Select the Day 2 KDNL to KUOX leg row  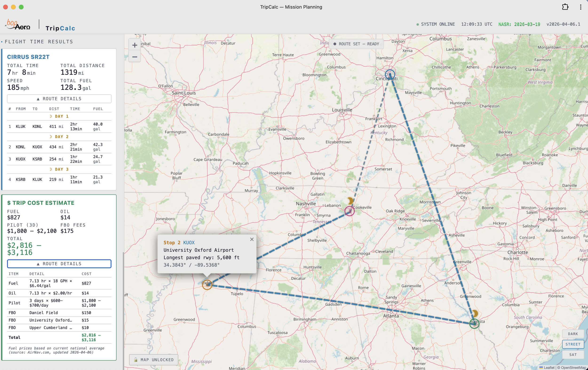pos(59,147)
